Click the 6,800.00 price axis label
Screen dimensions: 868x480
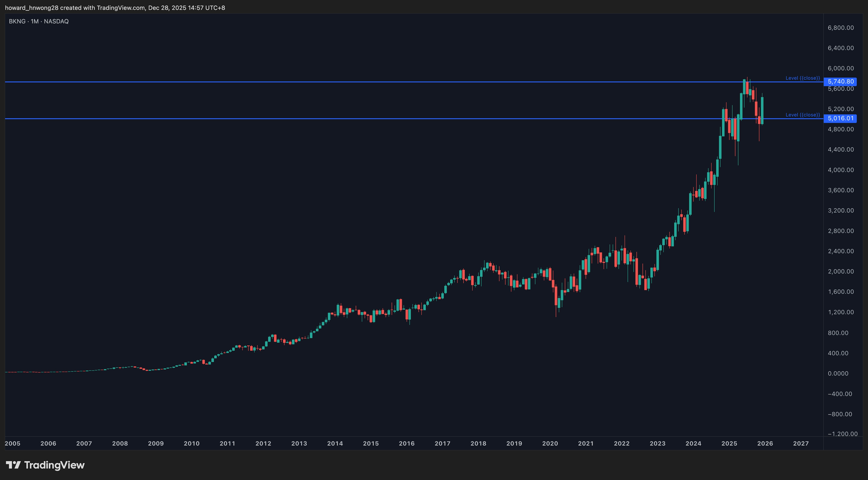pos(840,28)
